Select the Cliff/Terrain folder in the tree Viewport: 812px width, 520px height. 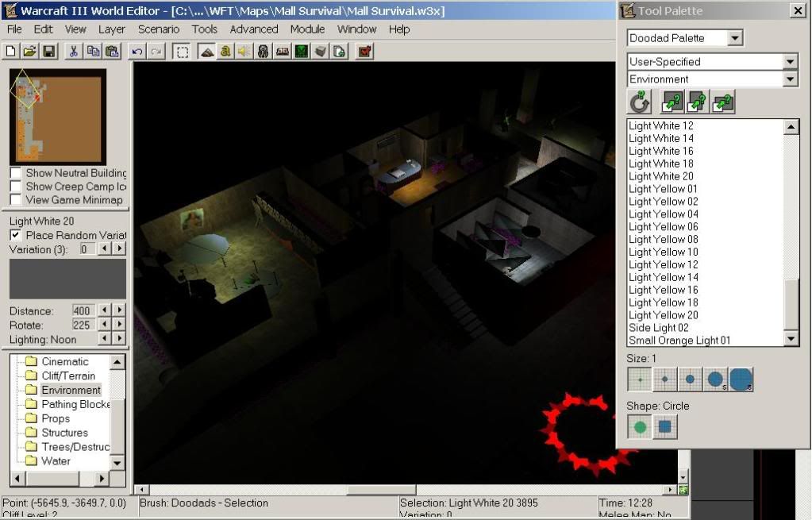click(x=68, y=376)
